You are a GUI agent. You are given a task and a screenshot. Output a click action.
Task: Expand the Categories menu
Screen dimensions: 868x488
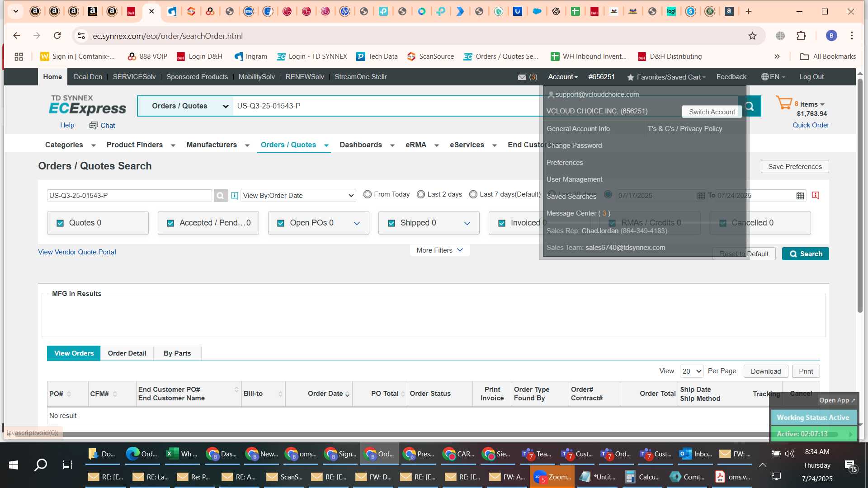click(70, 145)
